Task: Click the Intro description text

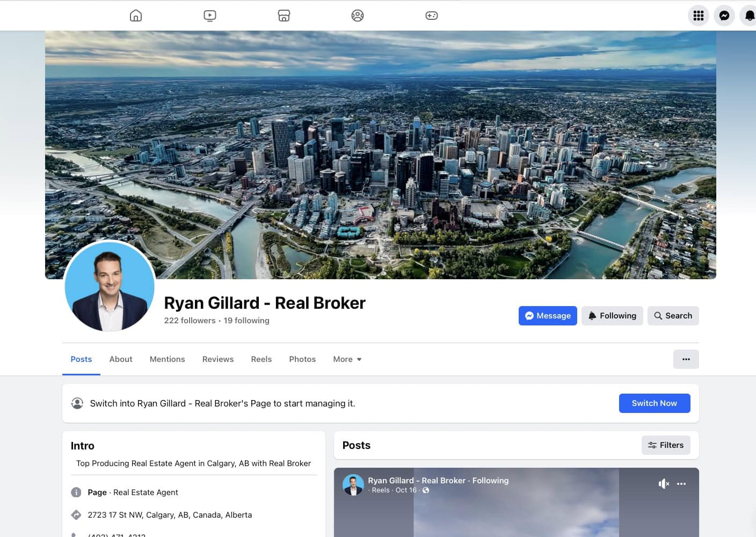Action: click(193, 463)
